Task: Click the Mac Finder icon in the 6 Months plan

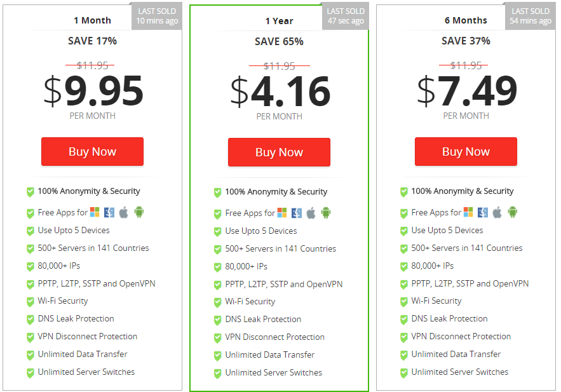Action: [483, 212]
